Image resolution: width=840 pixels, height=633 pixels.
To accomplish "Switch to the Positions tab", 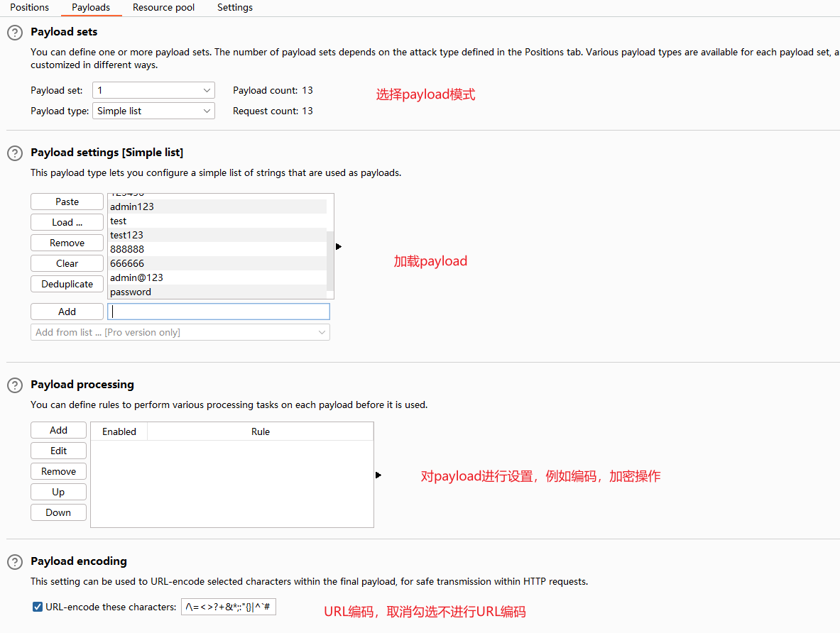I will coord(29,7).
